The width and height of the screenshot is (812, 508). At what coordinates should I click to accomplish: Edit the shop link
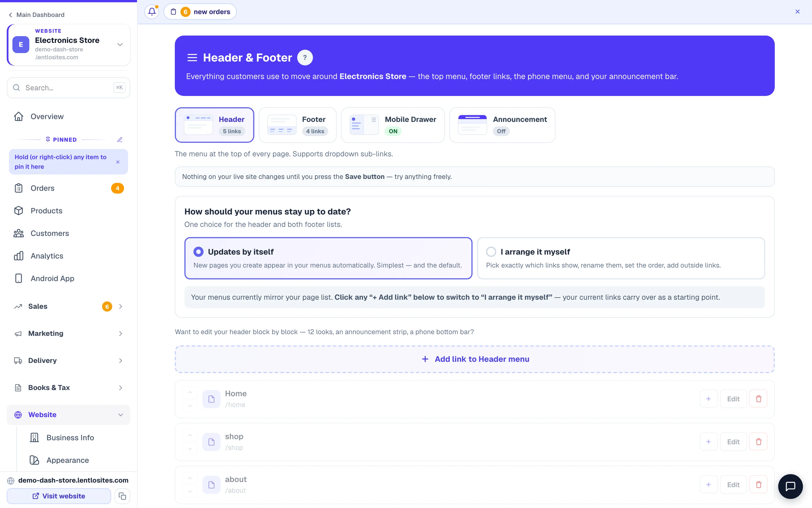coord(734,442)
